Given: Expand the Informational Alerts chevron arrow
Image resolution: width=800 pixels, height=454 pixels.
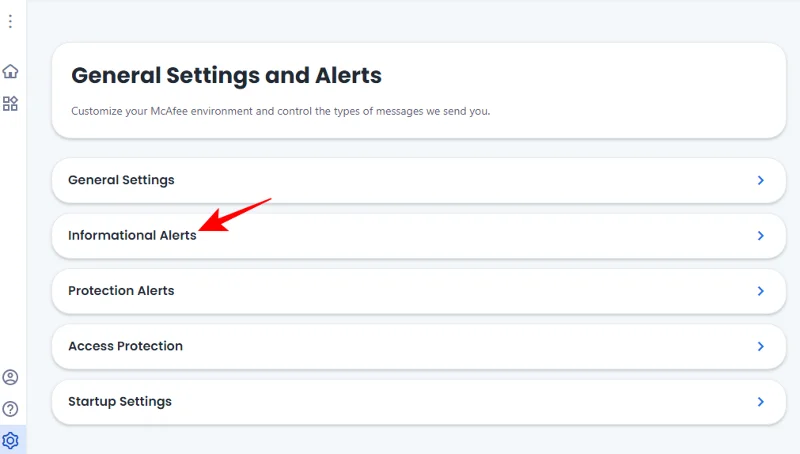Looking at the screenshot, I should 760,236.
